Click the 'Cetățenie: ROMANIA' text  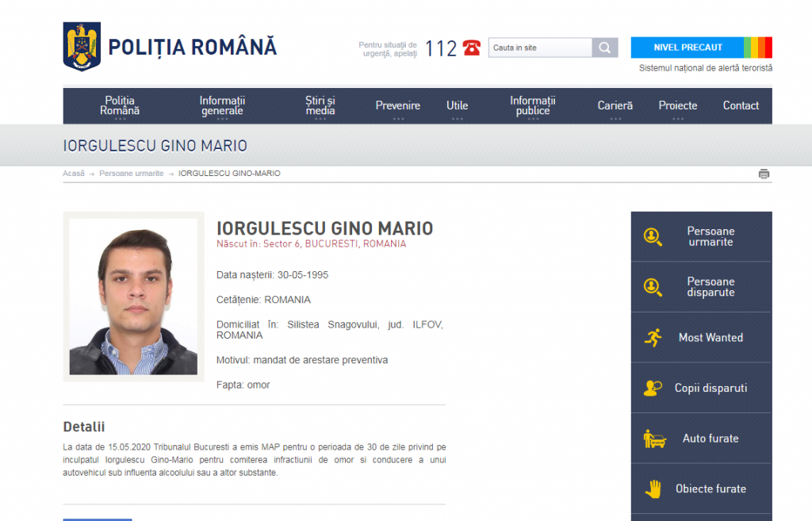[x=263, y=300]
